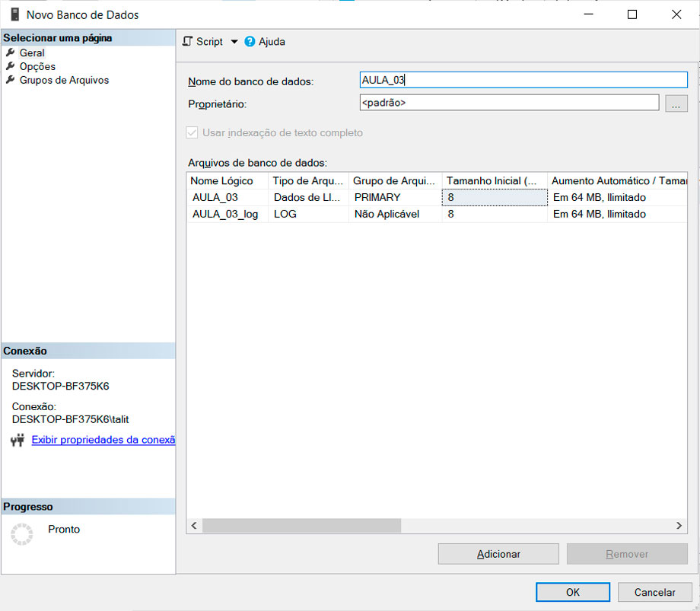Open Exibir propriedades da conexão link
700x611 pixels.
coord(103,440)
